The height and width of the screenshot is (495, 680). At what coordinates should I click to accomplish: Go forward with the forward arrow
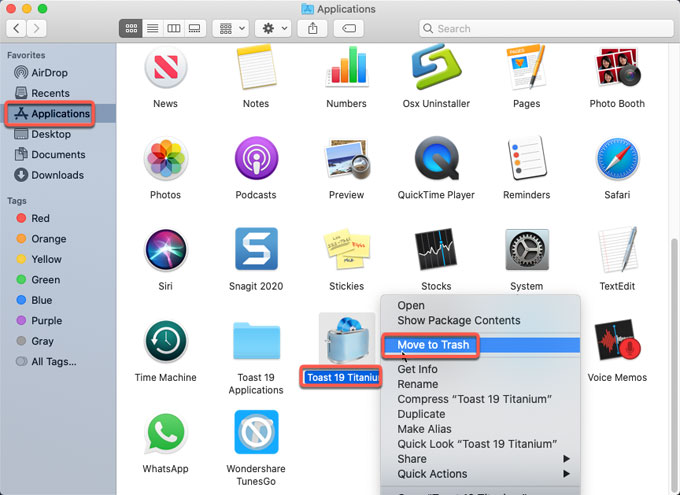36,29
